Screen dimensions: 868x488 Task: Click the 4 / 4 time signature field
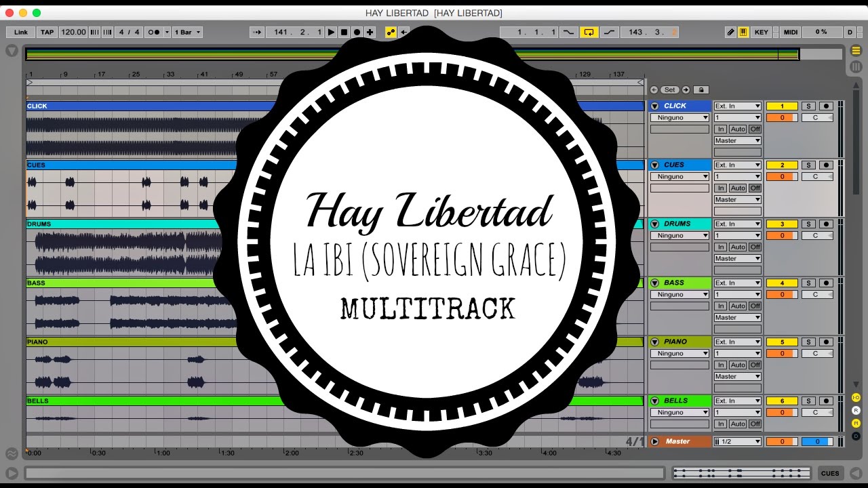[x=129, y=32]
